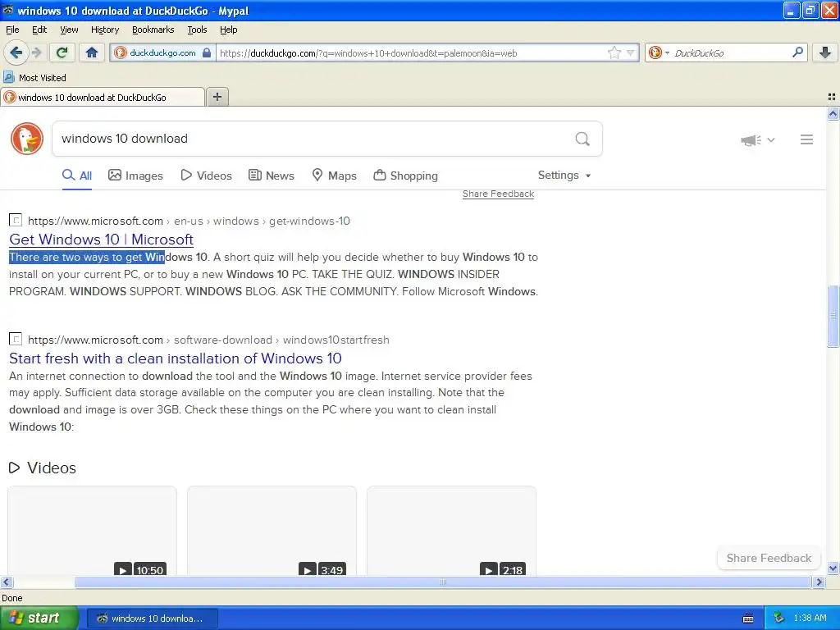The height and width of the screenshot is (630, 840).
Task: Click the vertical scrollbar thumb
Action: click(x=833, y=317)
